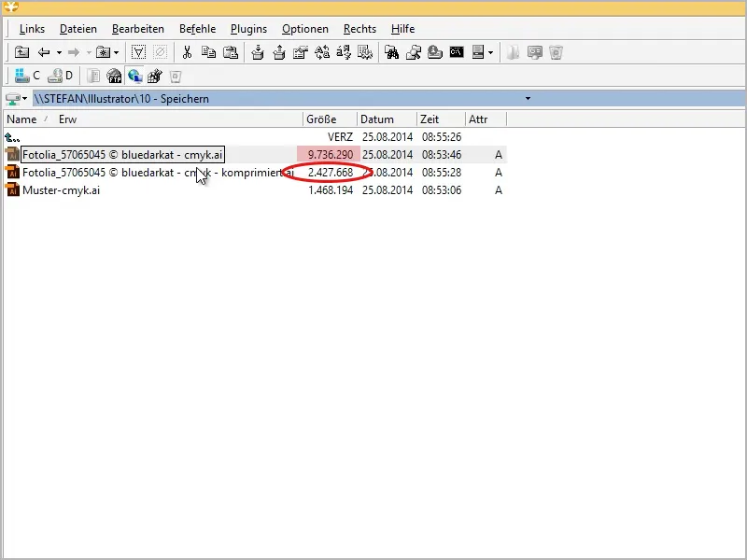The image size is (747, 560).
Task: Open the favorites folder dropdown arrow
Action: [x=116, y=52]
